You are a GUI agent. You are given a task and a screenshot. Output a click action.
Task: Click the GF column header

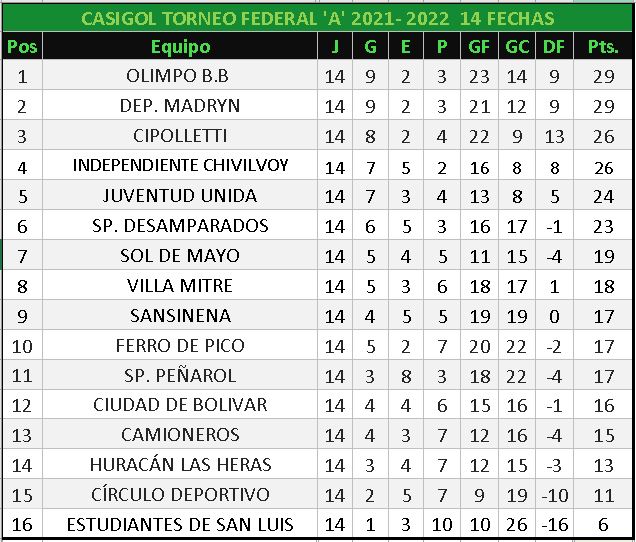pos(478,47)
